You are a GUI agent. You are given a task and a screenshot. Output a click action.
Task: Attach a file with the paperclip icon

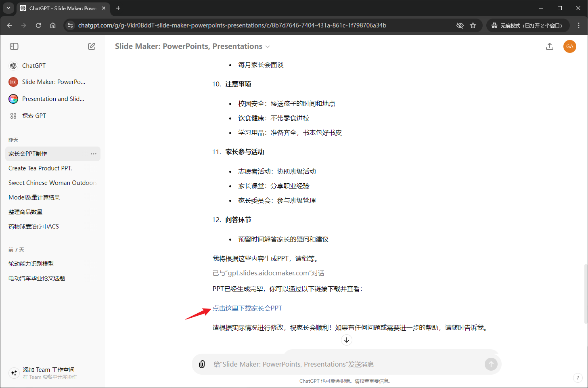pos(202,364)
